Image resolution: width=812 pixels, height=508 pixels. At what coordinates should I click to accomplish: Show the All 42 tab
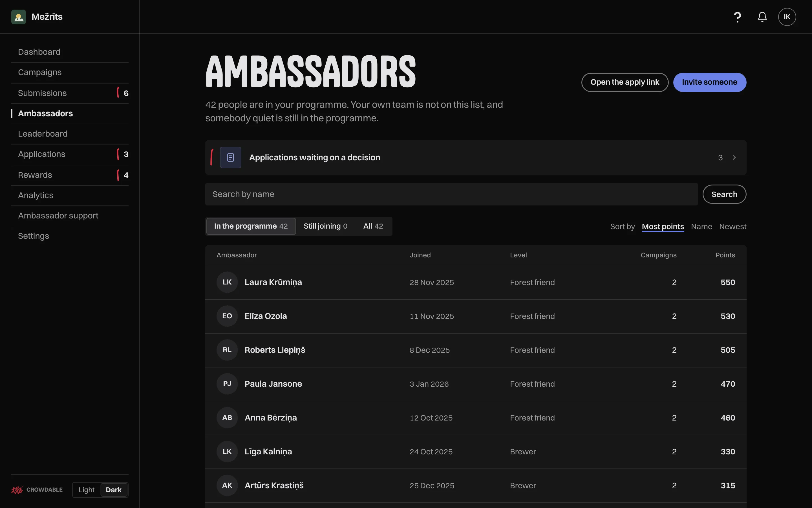[x=373, y=226]
